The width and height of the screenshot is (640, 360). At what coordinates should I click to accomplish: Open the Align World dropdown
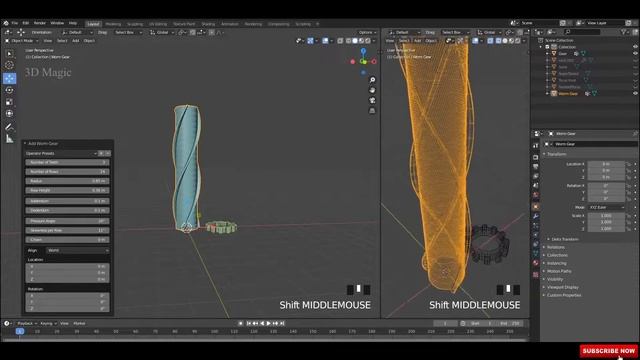[78, 250]
